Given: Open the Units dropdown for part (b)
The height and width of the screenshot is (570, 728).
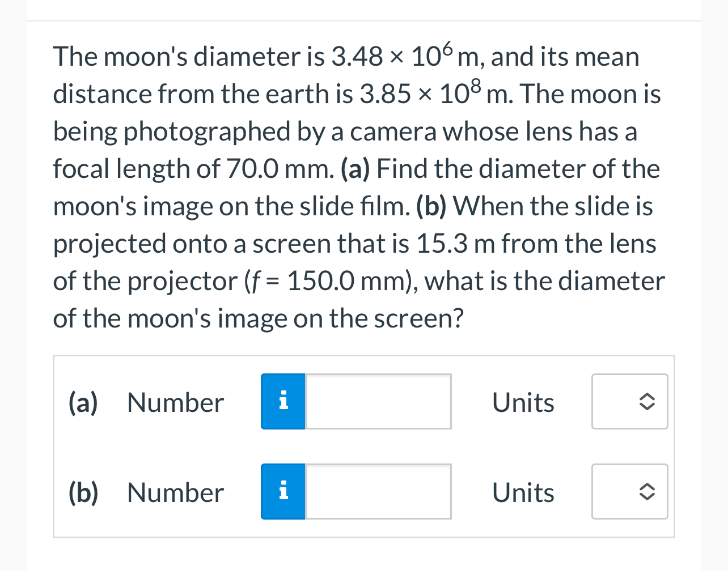Looking at the screenshot, I should 629,492.
